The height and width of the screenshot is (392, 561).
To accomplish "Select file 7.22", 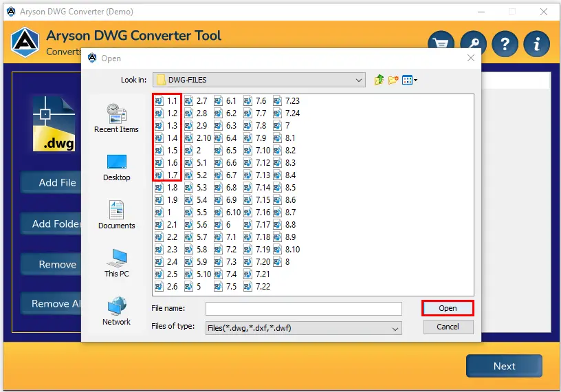I will pyautogui.click(x=257, y=287).
